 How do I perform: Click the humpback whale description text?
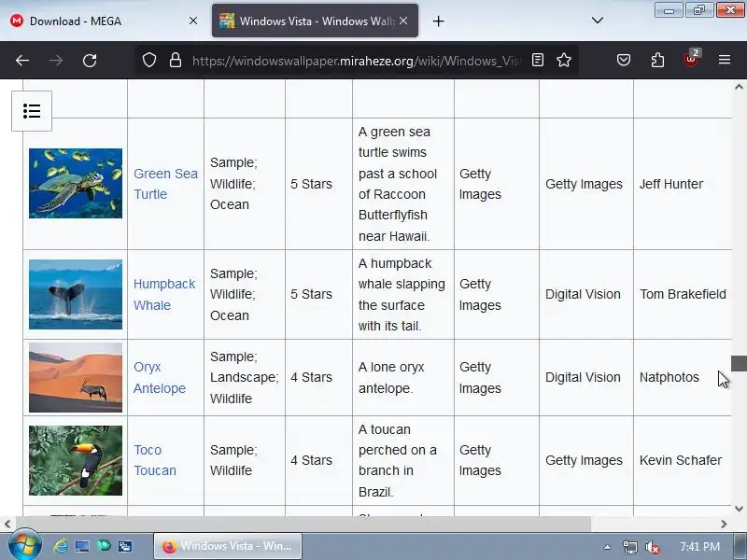tap(402, 294)
